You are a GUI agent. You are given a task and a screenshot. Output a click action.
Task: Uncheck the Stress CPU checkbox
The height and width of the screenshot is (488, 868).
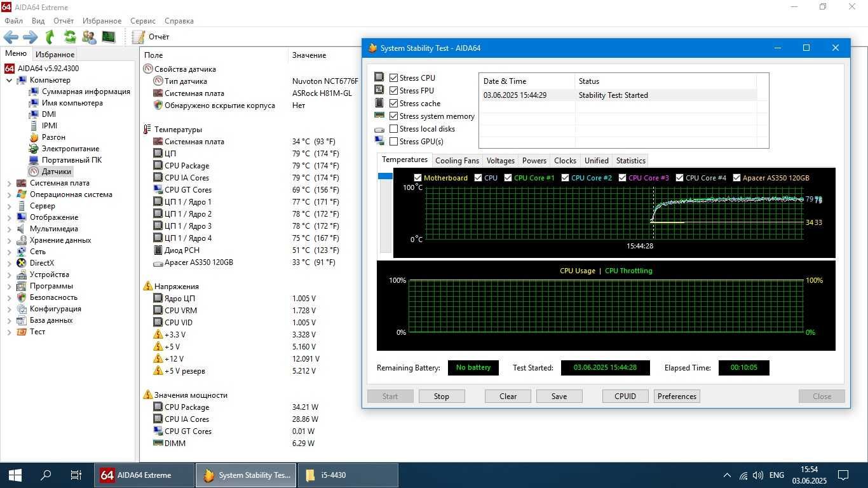coord(393,78)
